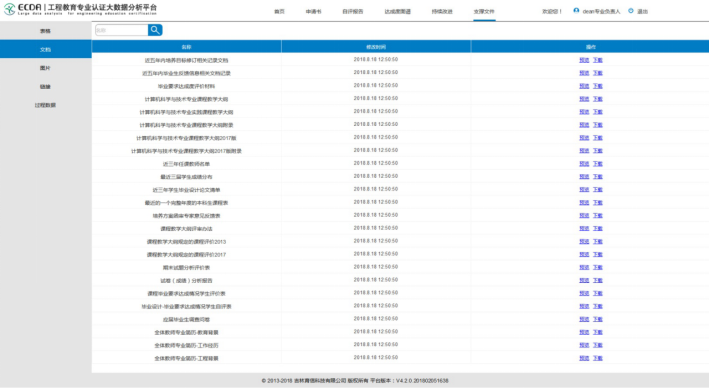Preview 计算机科学与技术专业课程教学大纲2017版附录
This screenshot has height=389, width=709.
(584, 151)
